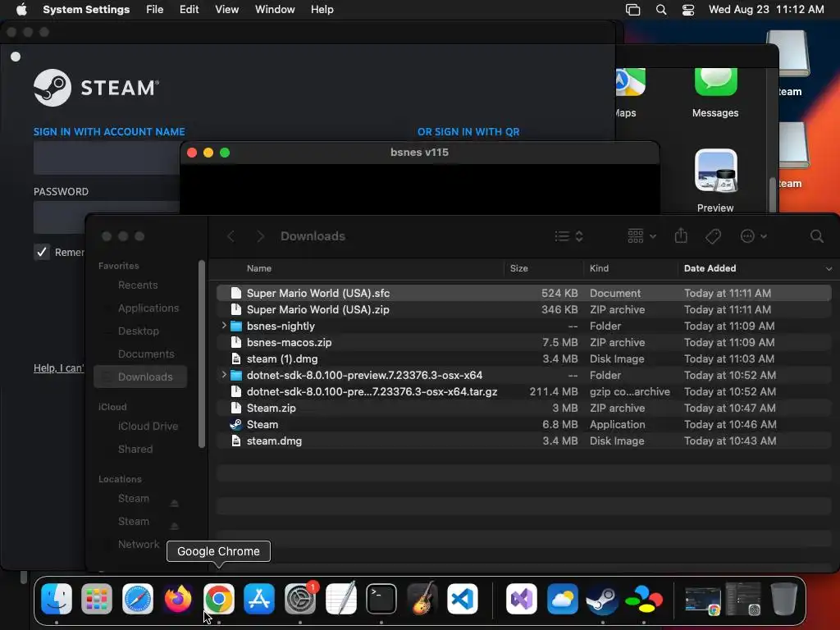Open Launchpad from the Dock
Image resolution: width=840 pixels, height=630 pixels.
[x=97, y=599]
